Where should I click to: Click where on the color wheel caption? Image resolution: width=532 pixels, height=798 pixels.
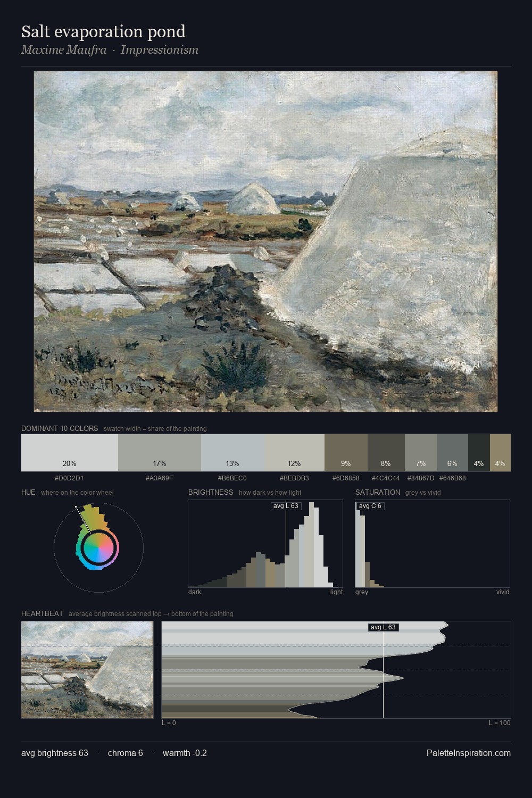77,493
